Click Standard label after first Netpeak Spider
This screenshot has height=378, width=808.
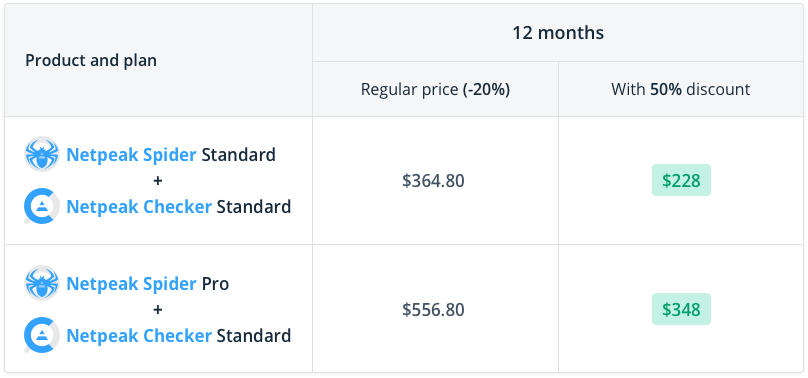pyautogui.click(x=239, y=154)
